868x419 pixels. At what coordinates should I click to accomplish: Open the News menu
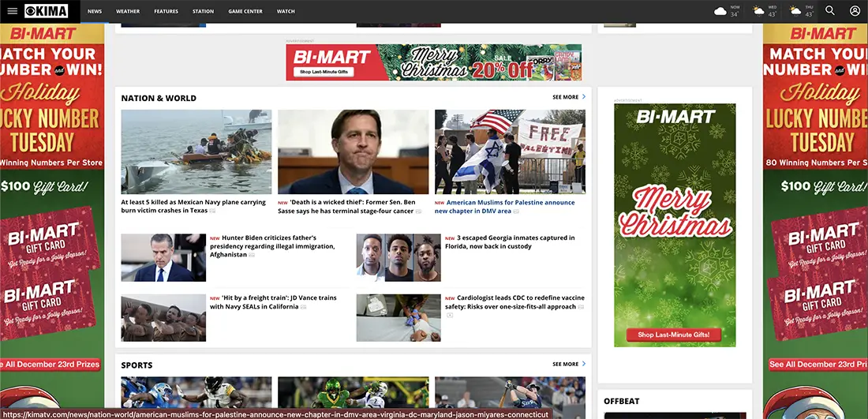tap(95, 11)
